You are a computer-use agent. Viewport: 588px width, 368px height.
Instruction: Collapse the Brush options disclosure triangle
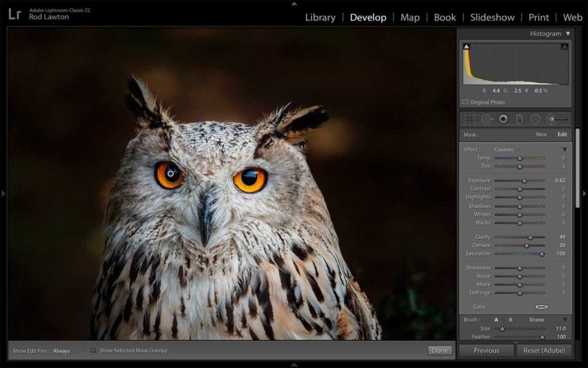coord(565,320)
